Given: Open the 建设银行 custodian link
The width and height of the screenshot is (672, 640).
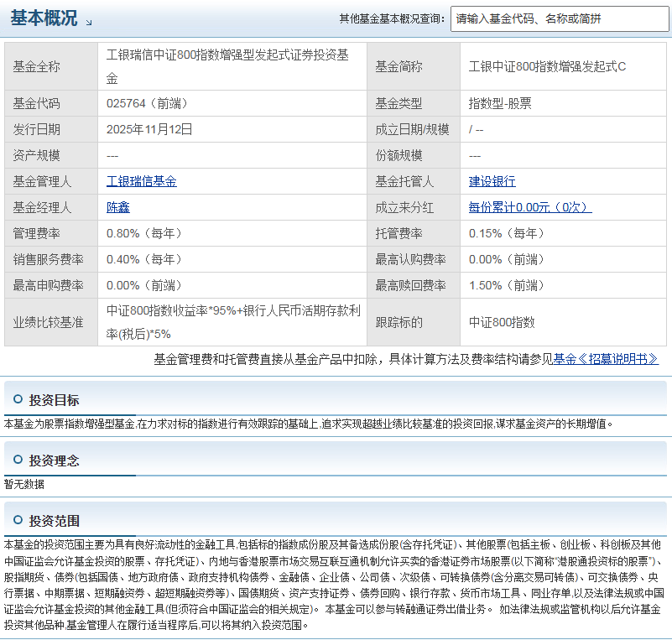Looking at the screenshot, I should (492, 181).
